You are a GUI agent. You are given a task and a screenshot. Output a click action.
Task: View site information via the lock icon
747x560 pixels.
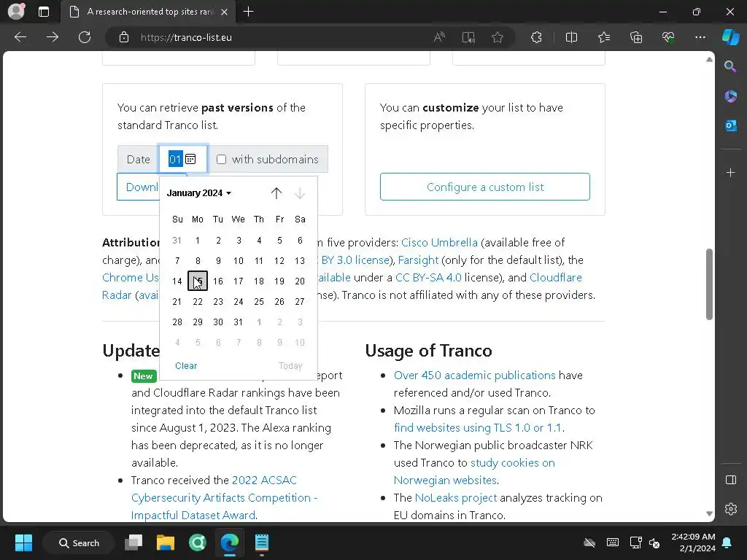(124, 37)
